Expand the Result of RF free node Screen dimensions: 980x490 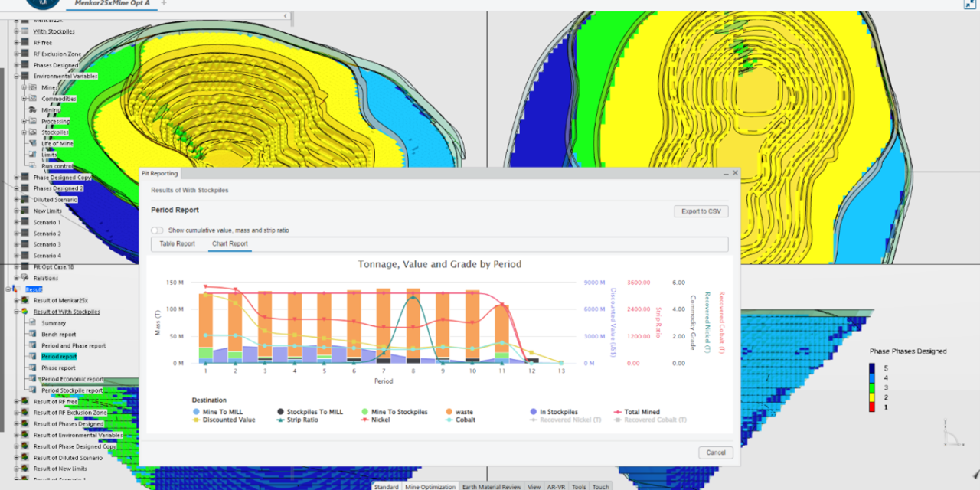coord(16,402)
